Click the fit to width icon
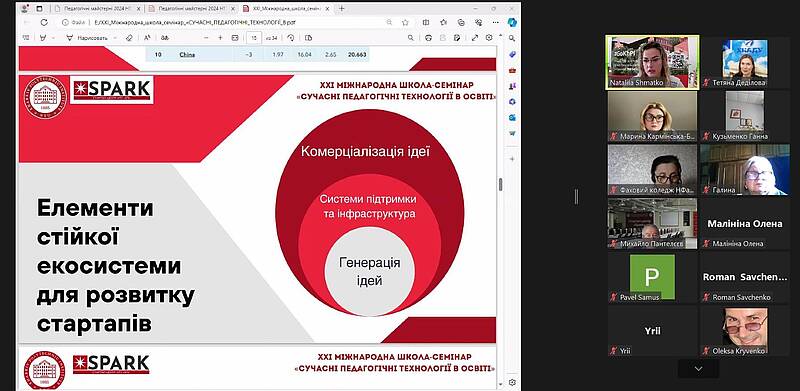The height and width of the screenshot is (391, 800). tap(235, 38)
